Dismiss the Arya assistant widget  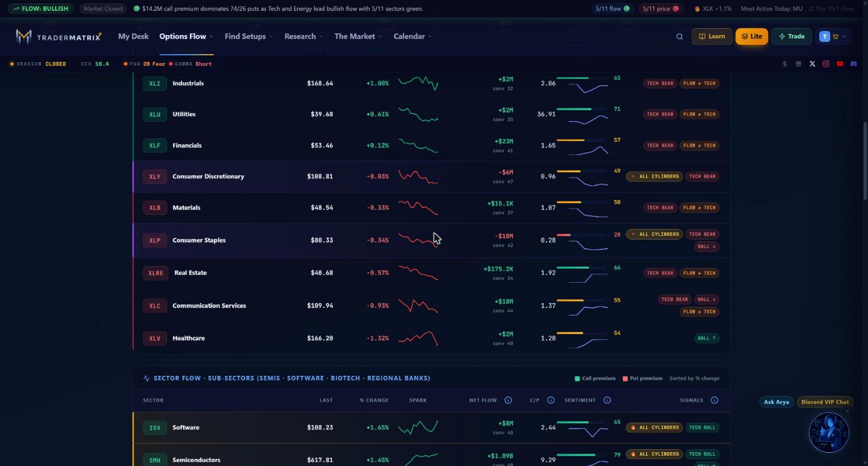click(847, 411)
